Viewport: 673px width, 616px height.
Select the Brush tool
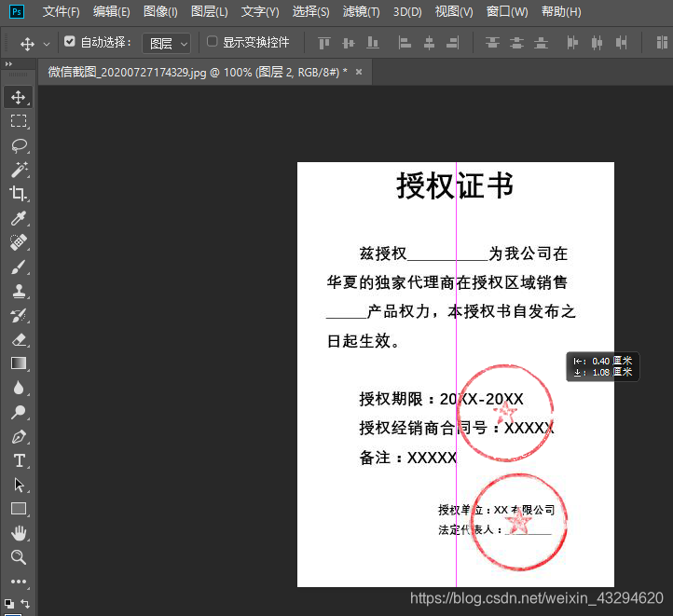19,267
